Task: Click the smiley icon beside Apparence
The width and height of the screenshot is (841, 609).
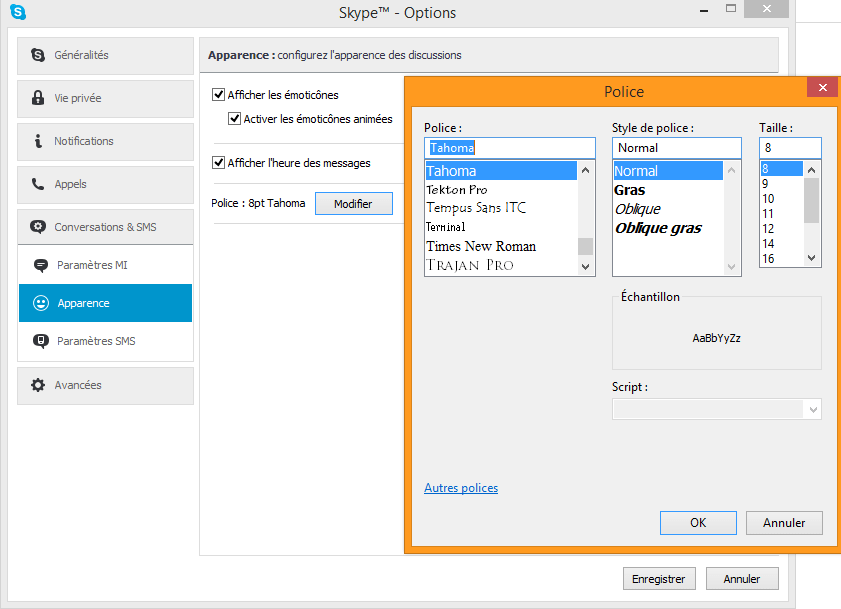Action: click(41, 303)
